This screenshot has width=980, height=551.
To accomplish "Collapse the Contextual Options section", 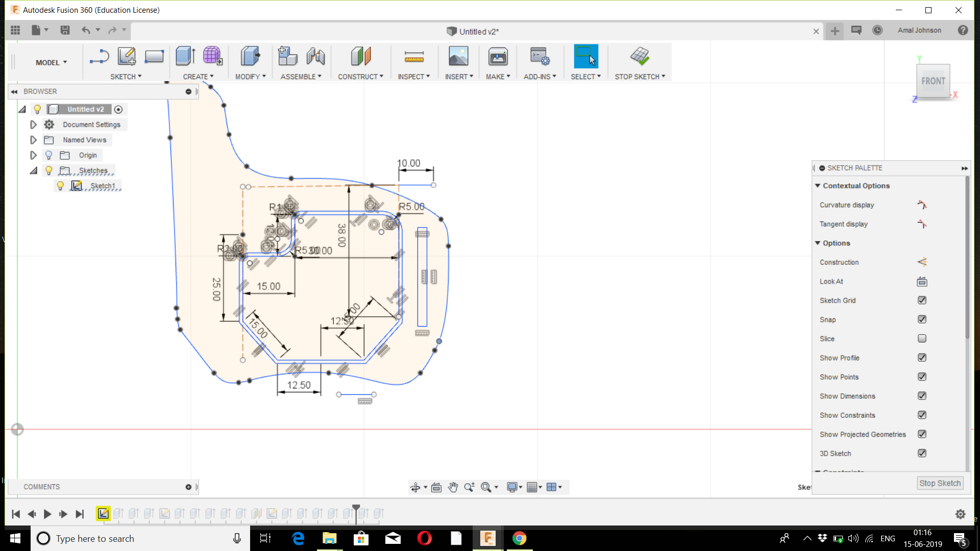I will [x=818, y=186].
